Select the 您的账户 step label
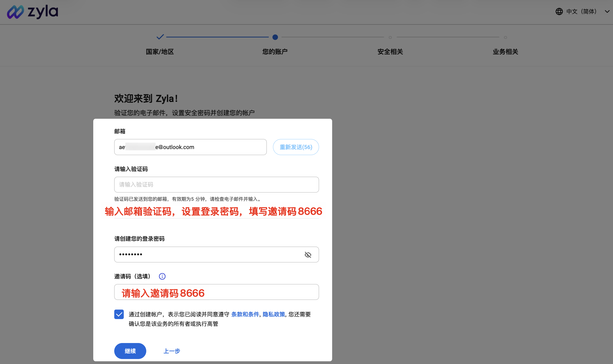The width and height of the screenshot is (613, 364). 275,52
